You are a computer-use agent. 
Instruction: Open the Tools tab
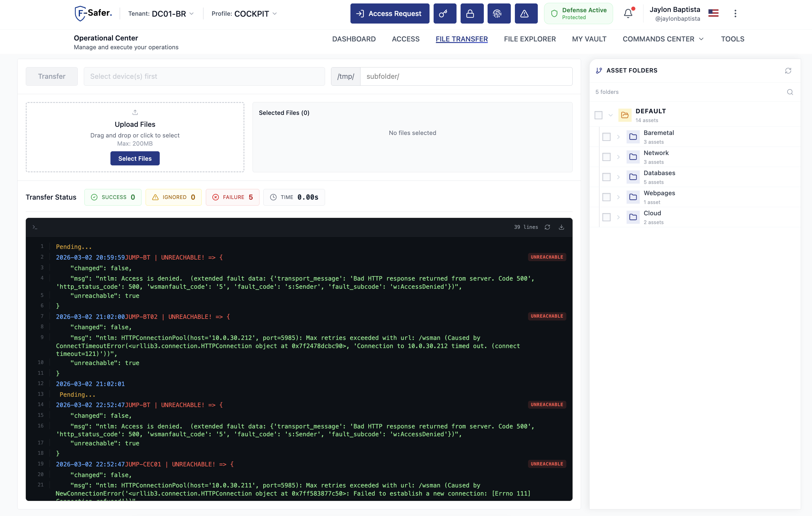click(x=732, y=39)
